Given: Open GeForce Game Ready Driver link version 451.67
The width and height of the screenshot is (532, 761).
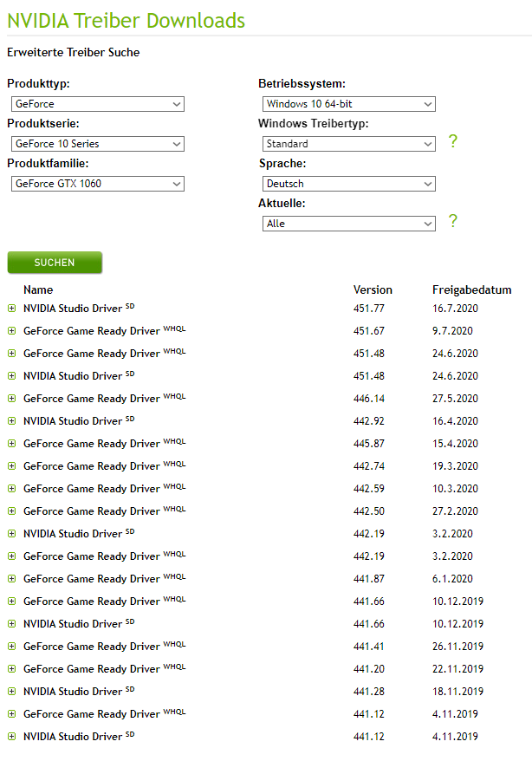Looking at the screenshot, I should click(x=92, y=331).
